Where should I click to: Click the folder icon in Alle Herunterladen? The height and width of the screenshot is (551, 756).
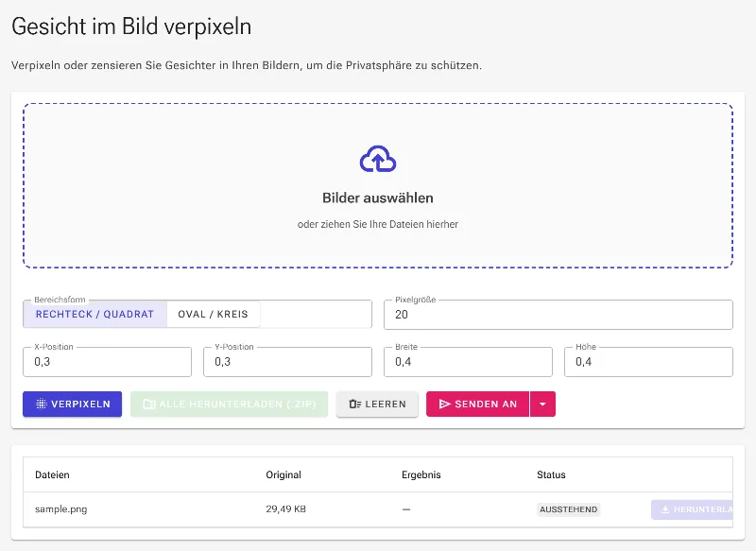click(x=149, y=404)
